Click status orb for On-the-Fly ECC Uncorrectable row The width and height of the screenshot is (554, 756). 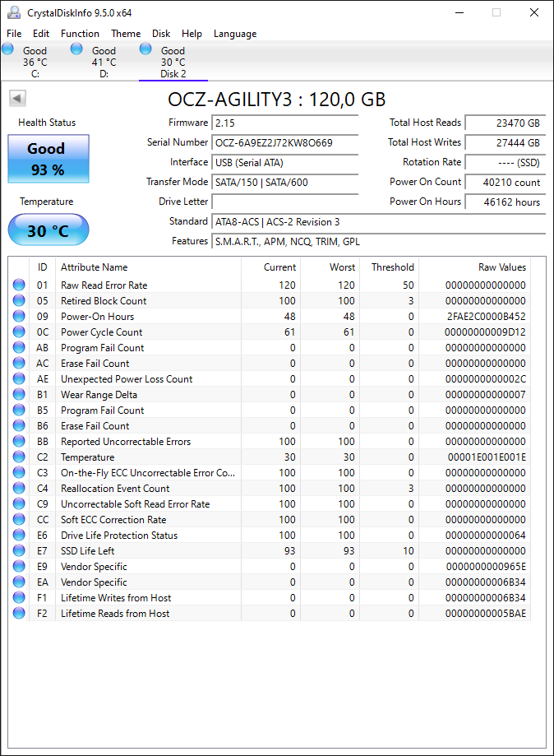(19, 472)
